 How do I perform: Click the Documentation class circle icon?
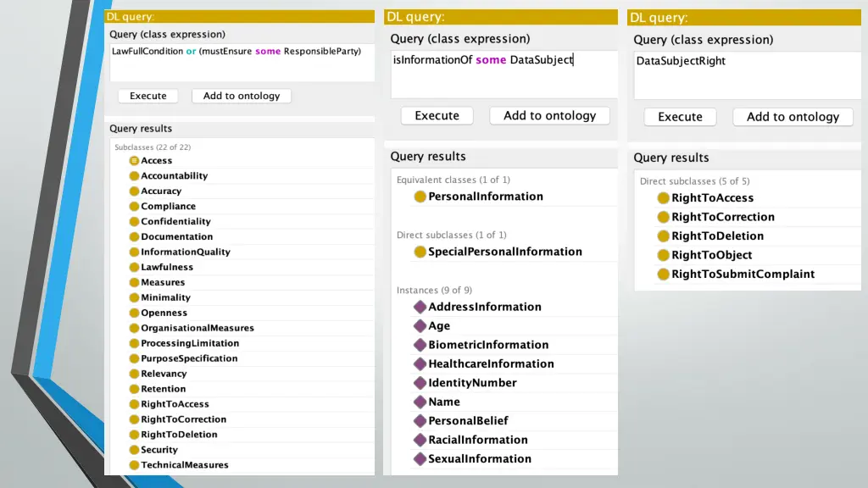click(x=134, y=237)
